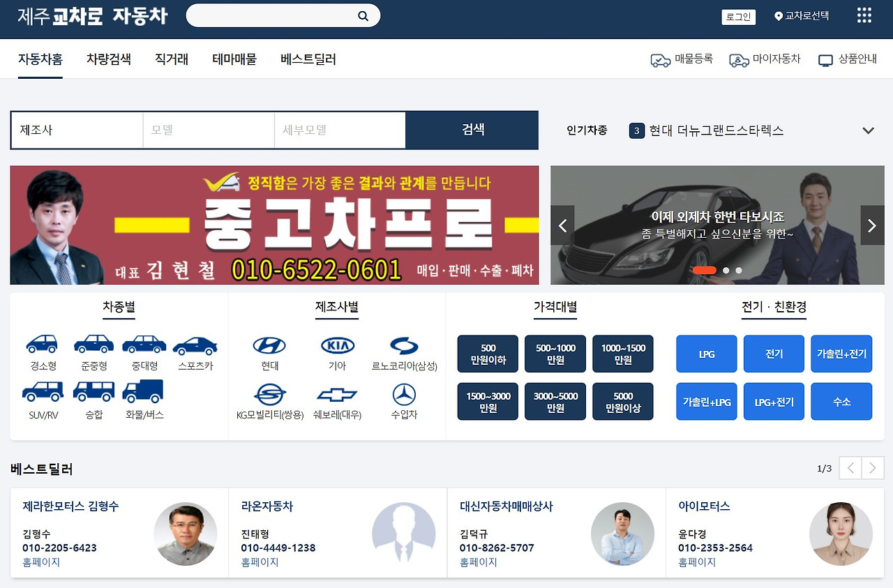This screenshot has height=588, width=893.
Task: Click the 교차로선택 text
Action: (807, 16)
